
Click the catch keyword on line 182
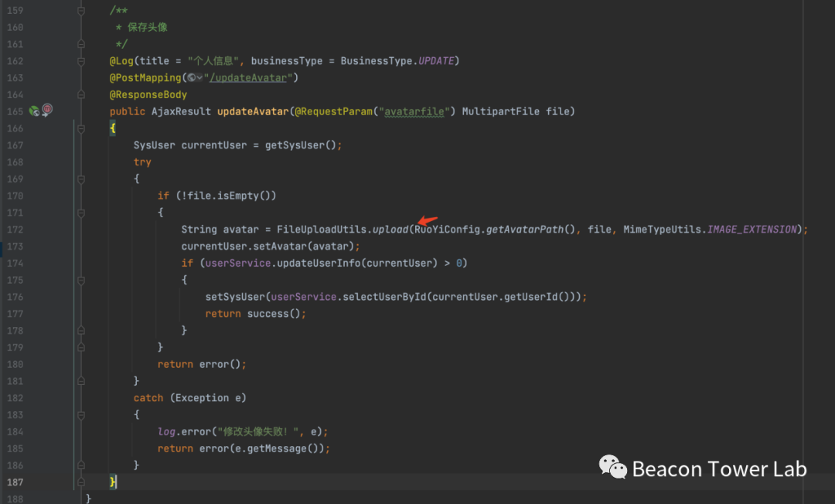[x=148, y=398]
